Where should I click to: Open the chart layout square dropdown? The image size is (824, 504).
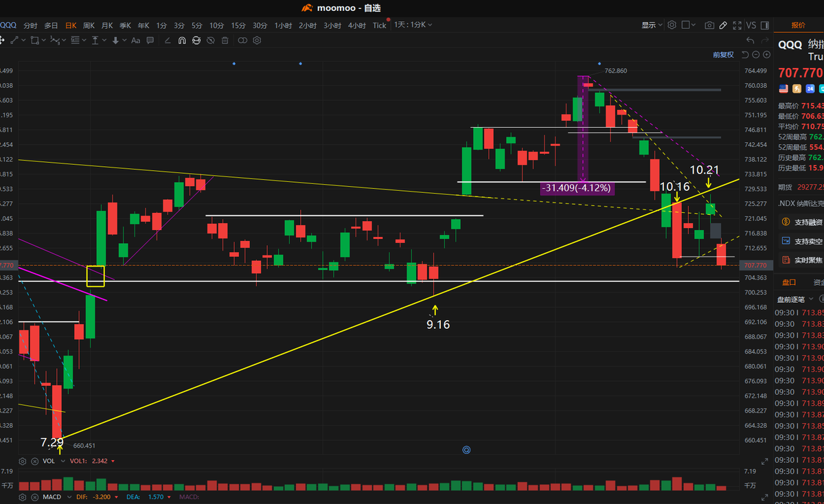click(688, 25)
